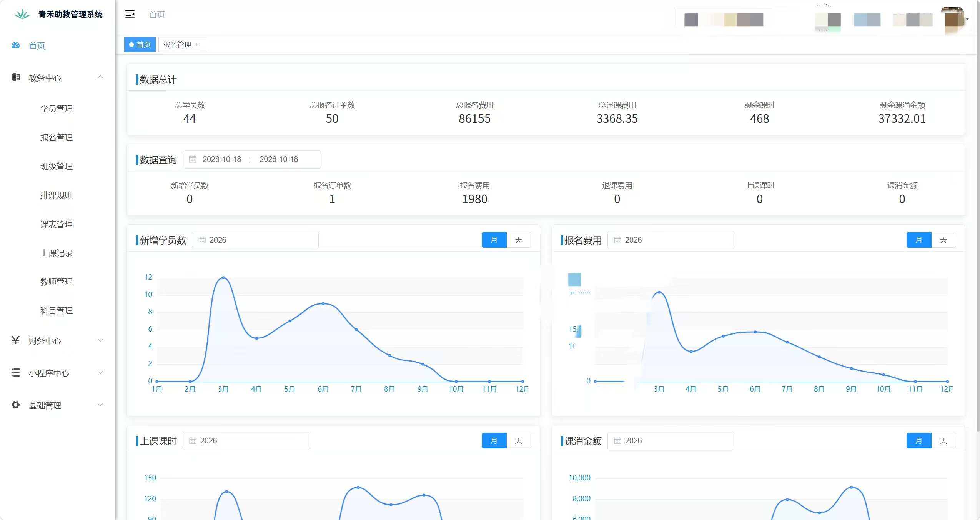Click the 首页 breadcrumb in header
Viewport: 980px width, 520px height.
[157, 15]
